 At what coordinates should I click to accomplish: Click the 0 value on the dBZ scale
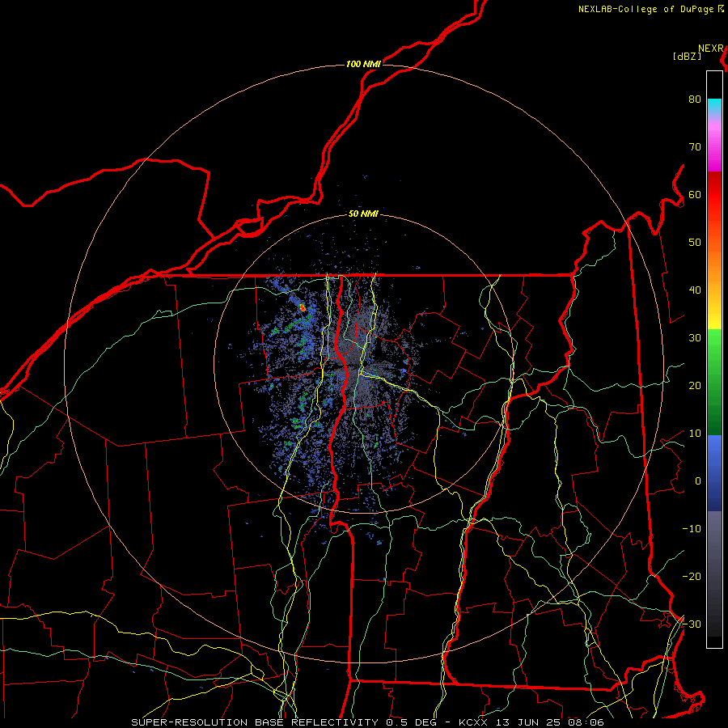tap(698, 481)
